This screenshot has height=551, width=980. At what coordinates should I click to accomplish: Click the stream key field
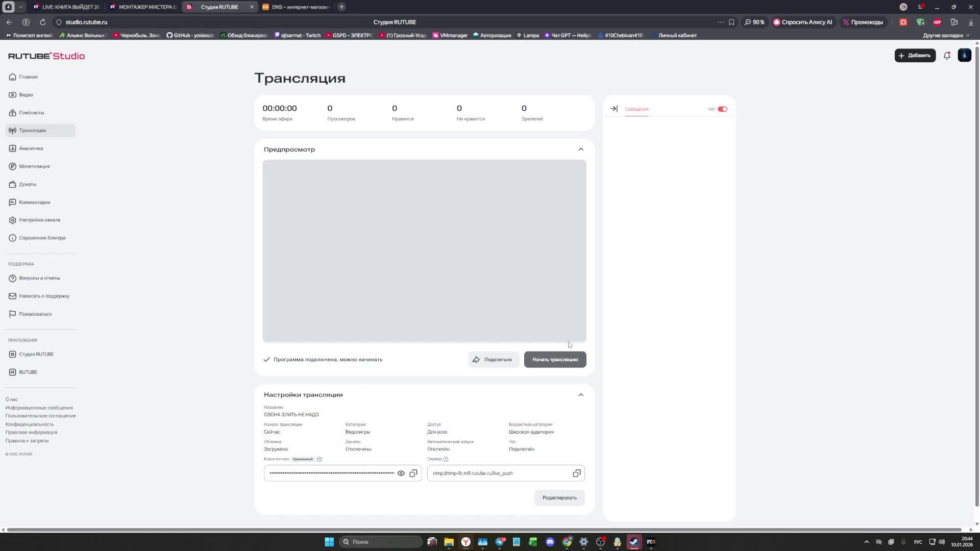pyautogui.click(x=342, y=473)
